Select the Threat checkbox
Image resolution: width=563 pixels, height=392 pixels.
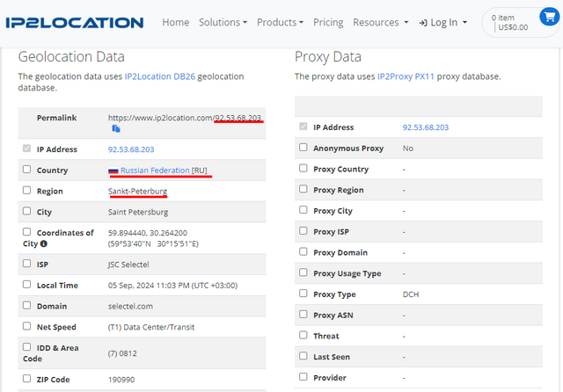pyautogui.click(x=303, y=335)
